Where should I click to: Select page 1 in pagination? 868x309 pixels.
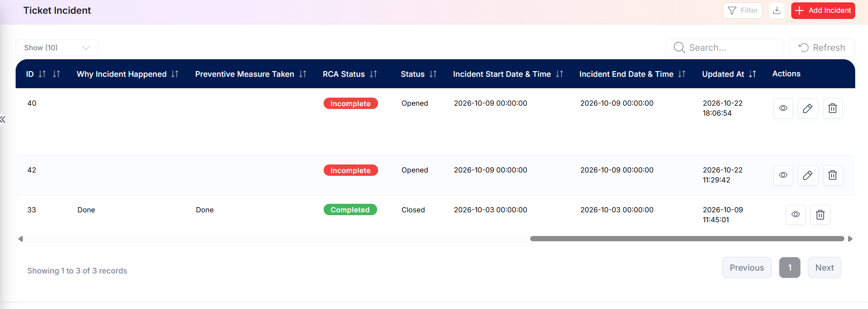point(790,268)
